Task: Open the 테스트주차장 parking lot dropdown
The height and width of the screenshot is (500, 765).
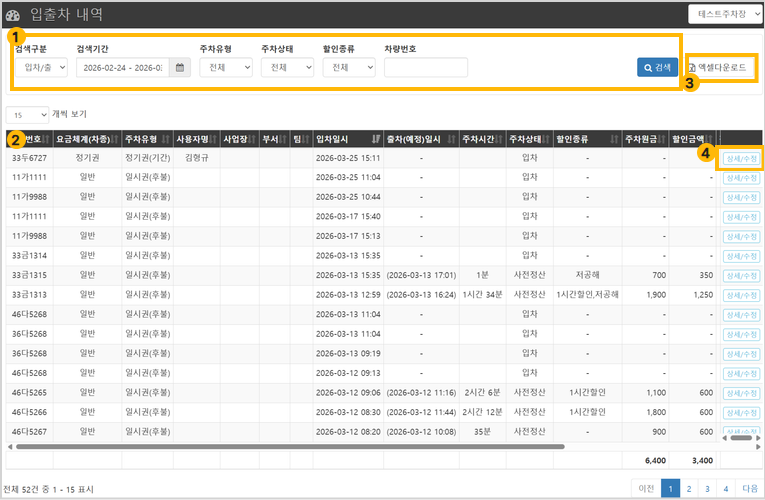Action: 725,14
